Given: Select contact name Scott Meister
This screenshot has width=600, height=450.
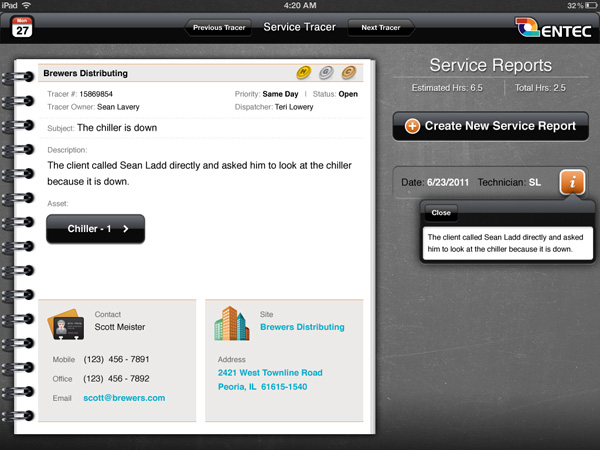Looking at the screenshot, I should (120, 327).
